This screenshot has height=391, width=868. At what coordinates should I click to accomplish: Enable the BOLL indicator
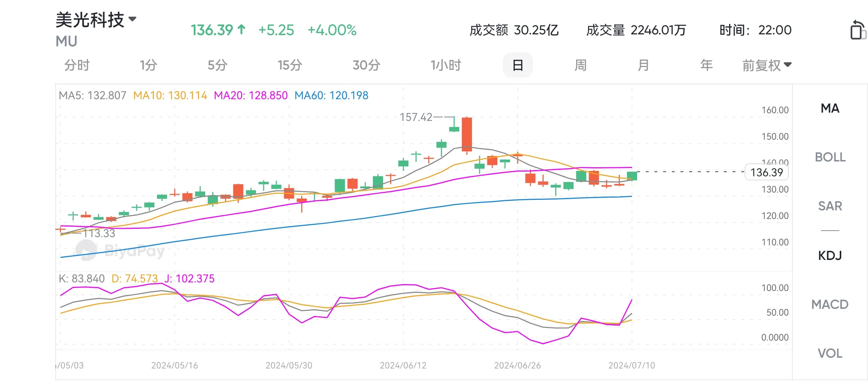[x=830, y=157]
